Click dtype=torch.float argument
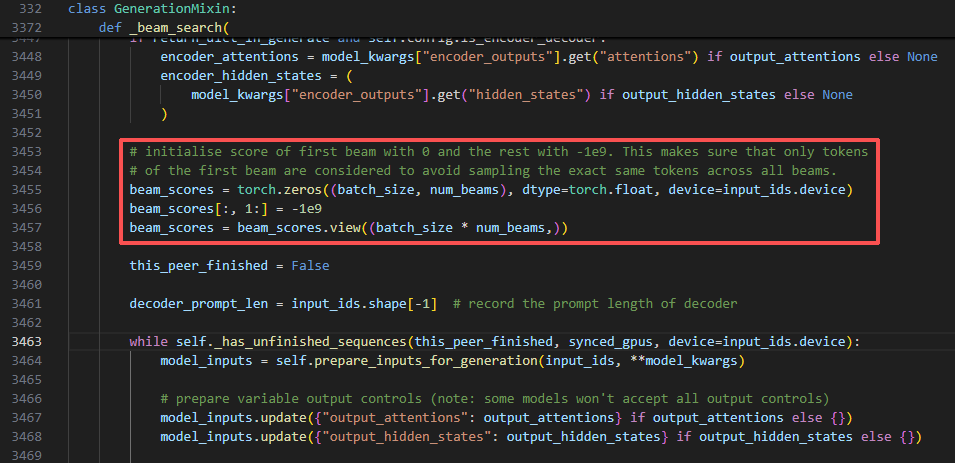This screenshot has height=463, width=955. 588,189
